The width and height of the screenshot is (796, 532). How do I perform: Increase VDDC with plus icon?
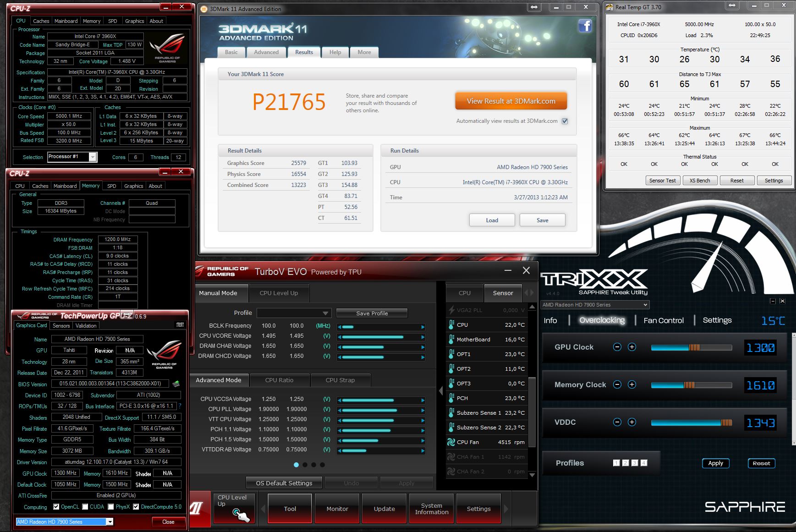click(632, 422)
